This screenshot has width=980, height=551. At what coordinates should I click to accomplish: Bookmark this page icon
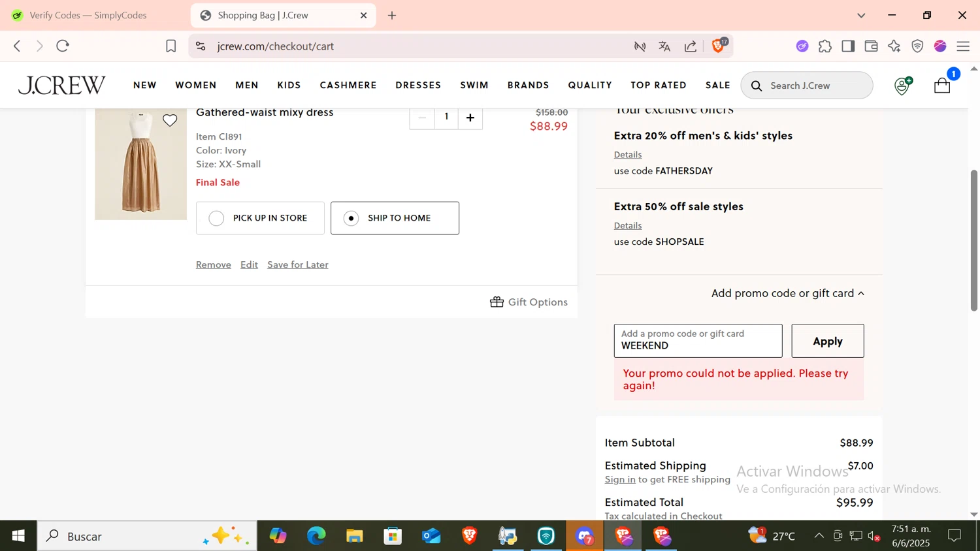tap(171, 46)
